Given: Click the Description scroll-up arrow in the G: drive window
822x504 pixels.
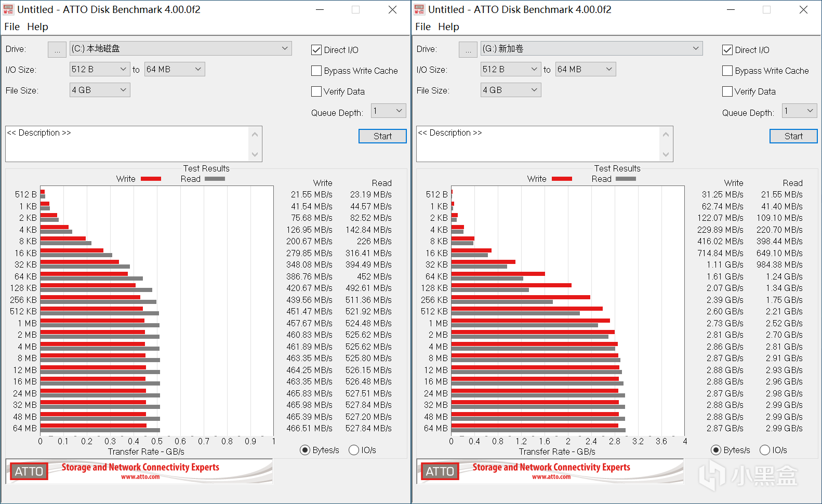Looking at the screenshot, I should [x=666, y=134].
